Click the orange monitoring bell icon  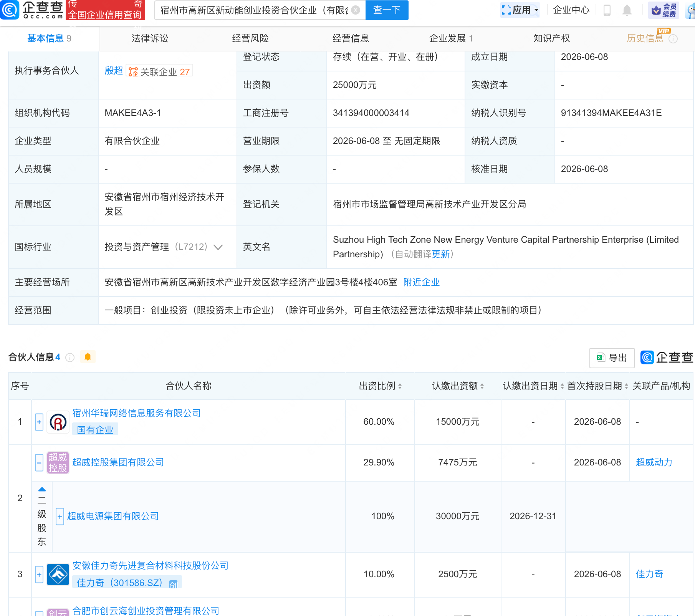pyautogui.click(x=88, y=357)
